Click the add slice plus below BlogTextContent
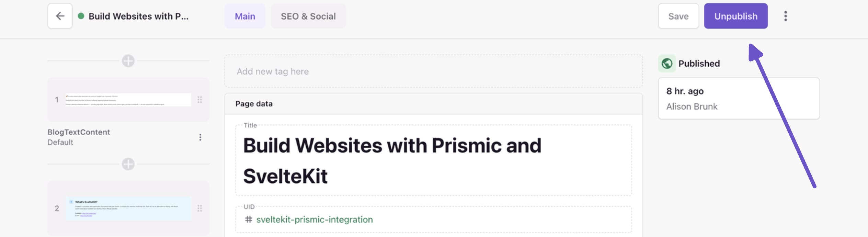Viewport: 868px width, 237px height. point(128,164)
